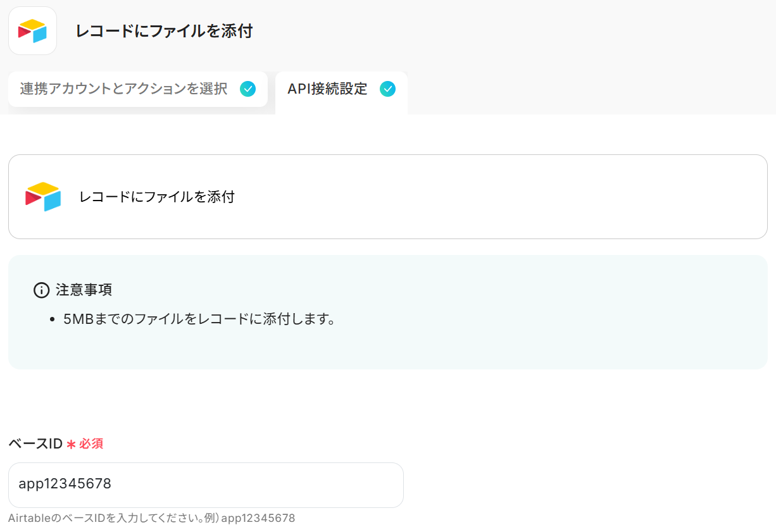Viewport: 776px width, 532px height.
Task: Click the info icon next to 注意事項
Action: (x=41, y=290)
